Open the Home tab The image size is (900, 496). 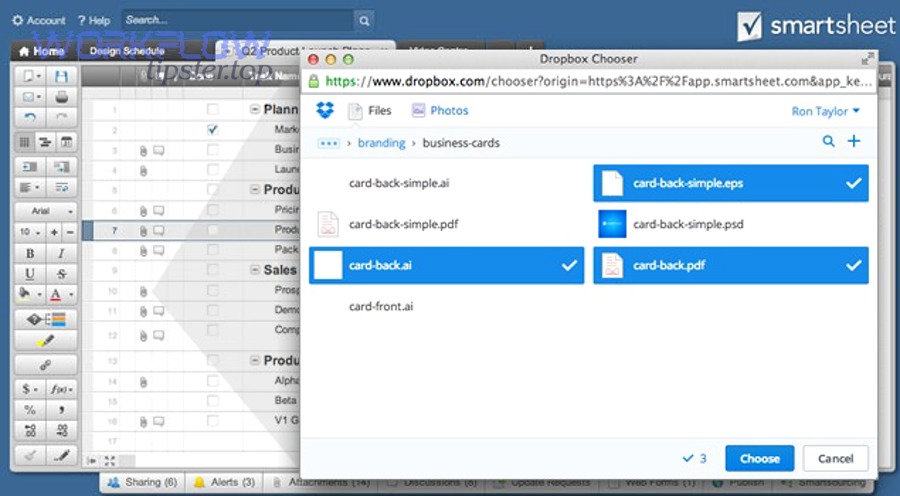coord(41,51)
